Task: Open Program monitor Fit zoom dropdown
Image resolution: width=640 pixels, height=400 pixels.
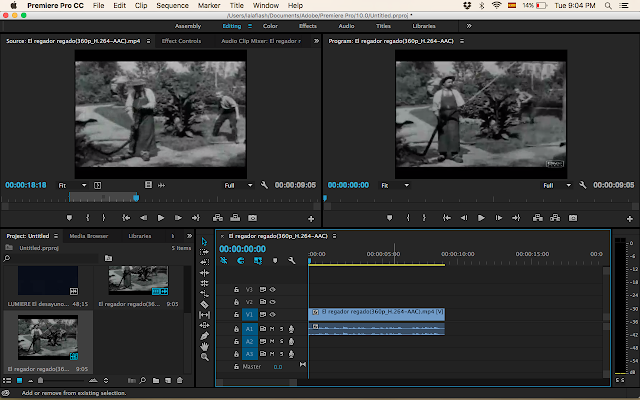Action: coord(395,185)
